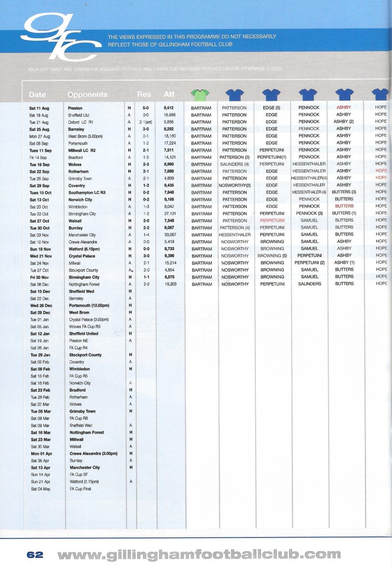Select the PATTERSON (4) cell

point(235,228)
